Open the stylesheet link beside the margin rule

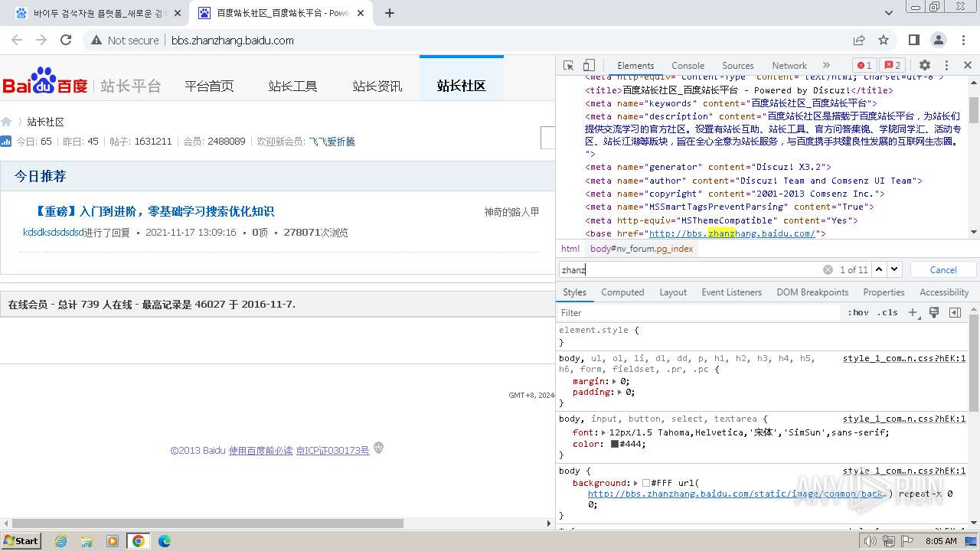click(904, 358)
